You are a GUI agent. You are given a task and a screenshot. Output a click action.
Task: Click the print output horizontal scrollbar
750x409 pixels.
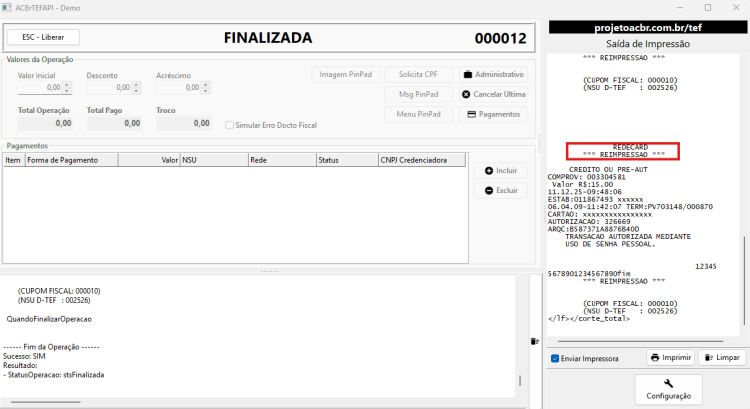pos(640,342)
